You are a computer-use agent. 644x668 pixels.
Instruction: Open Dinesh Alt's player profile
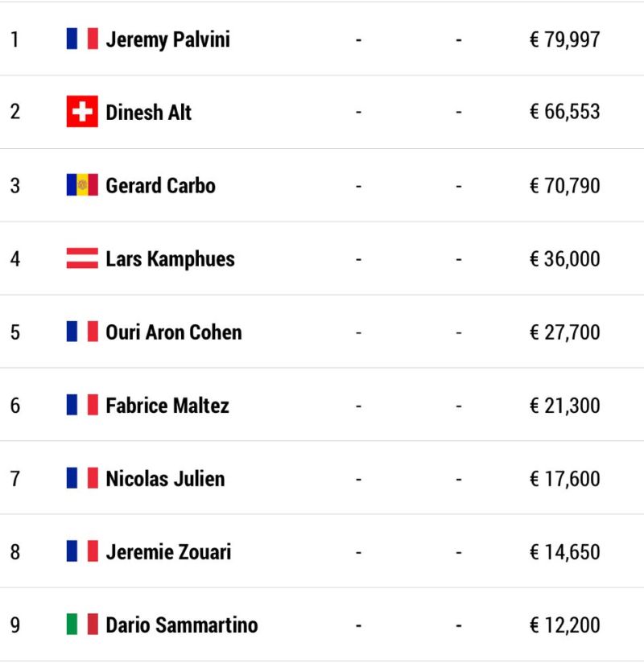tap(149, 113)
